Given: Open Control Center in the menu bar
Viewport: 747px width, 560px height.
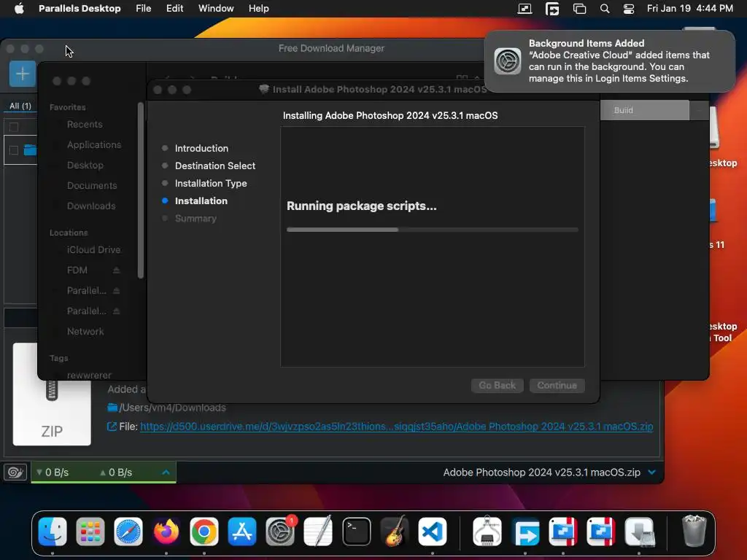Looking at the screenshot, I should pos(628,9).
